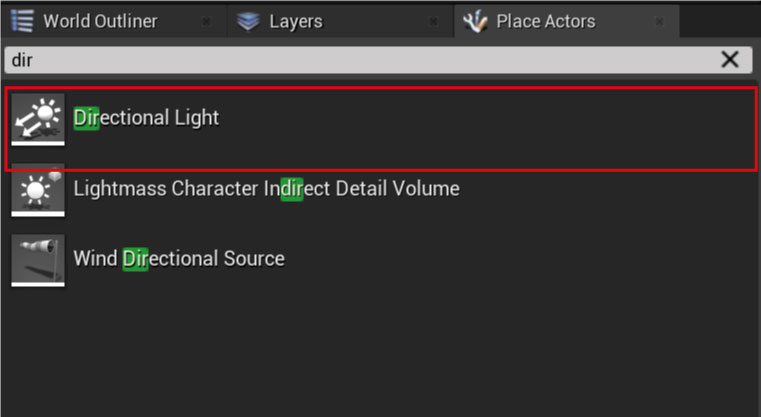The width and height of the screenshot is (761, 417).
Task: Choose the Wind Directional Source label
Action: click(179, 259)
